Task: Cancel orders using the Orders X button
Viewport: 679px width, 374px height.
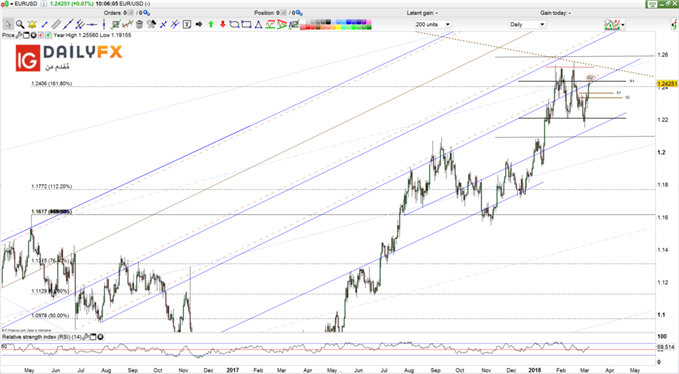Action: coord(131,13)
